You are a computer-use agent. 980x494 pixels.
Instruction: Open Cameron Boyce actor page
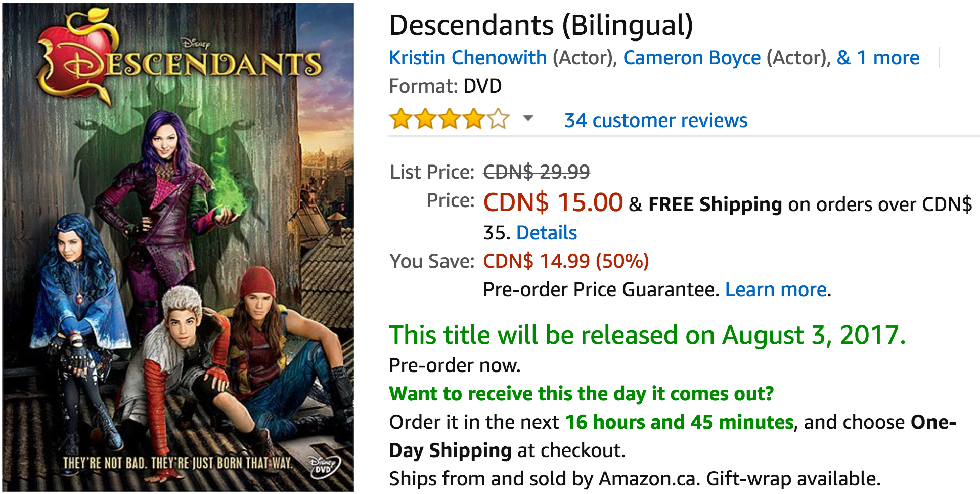click(x=691, y=58)
